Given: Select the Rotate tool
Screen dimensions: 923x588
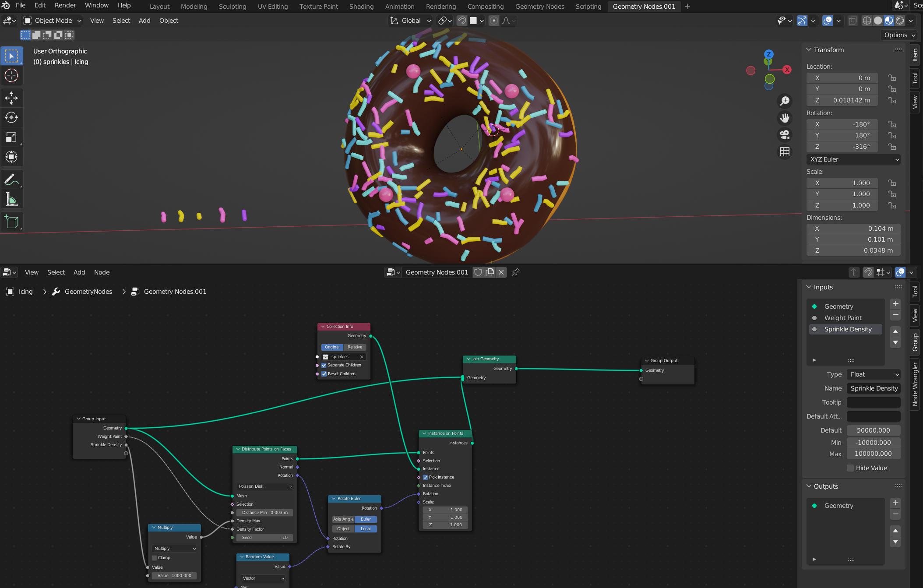Looking at the screenshot, I should tap(11, 117).
